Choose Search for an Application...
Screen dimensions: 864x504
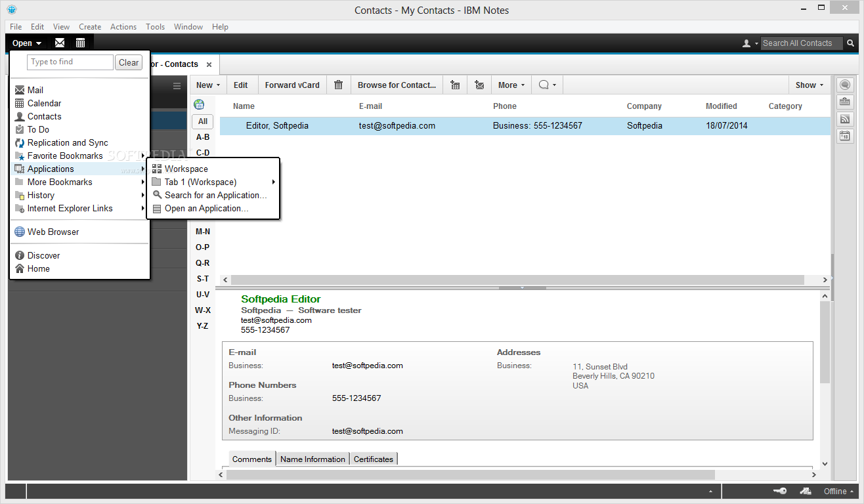(213, 195)
